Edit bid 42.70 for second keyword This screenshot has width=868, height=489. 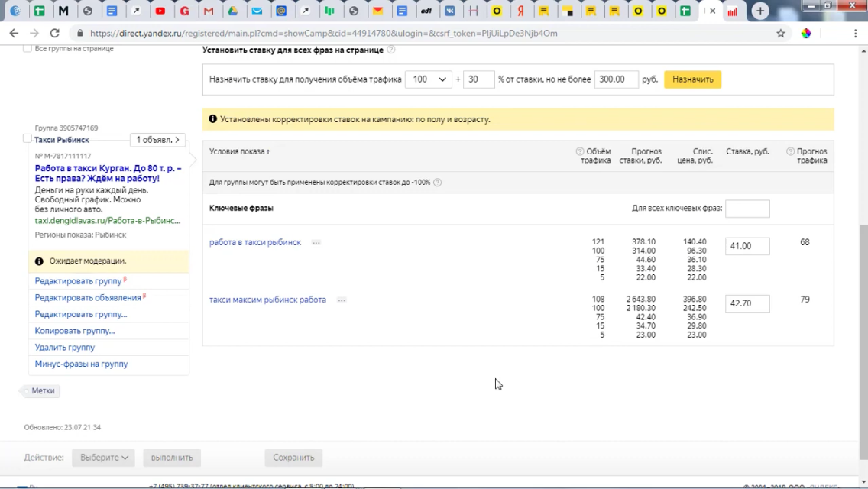pyautogui.click(x=747, y=303)
